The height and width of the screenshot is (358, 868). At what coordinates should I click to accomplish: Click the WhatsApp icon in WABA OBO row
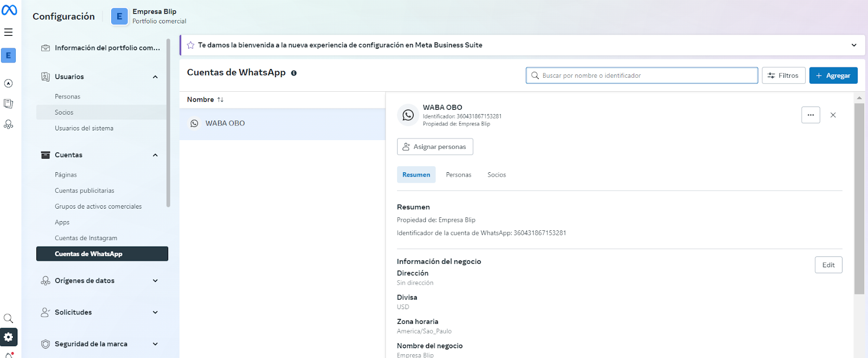coord(194,123)
